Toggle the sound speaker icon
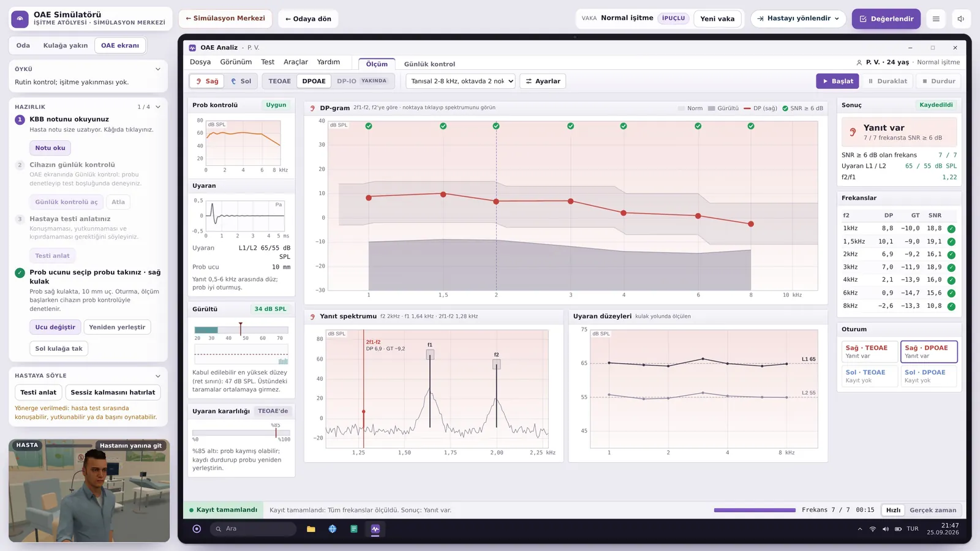Viewport: 980px width, 551px height. [x=961, y=19]
